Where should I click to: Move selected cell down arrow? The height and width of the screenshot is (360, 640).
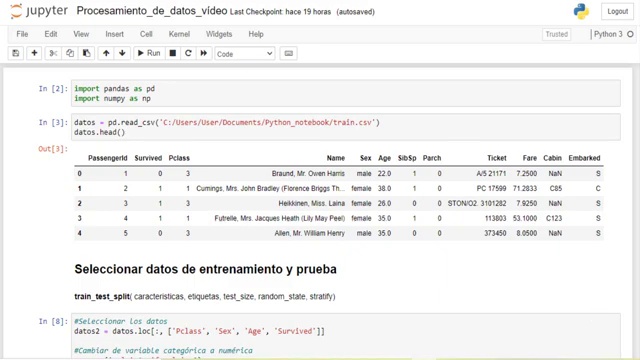pyautogui.click(x=122, y=53)
